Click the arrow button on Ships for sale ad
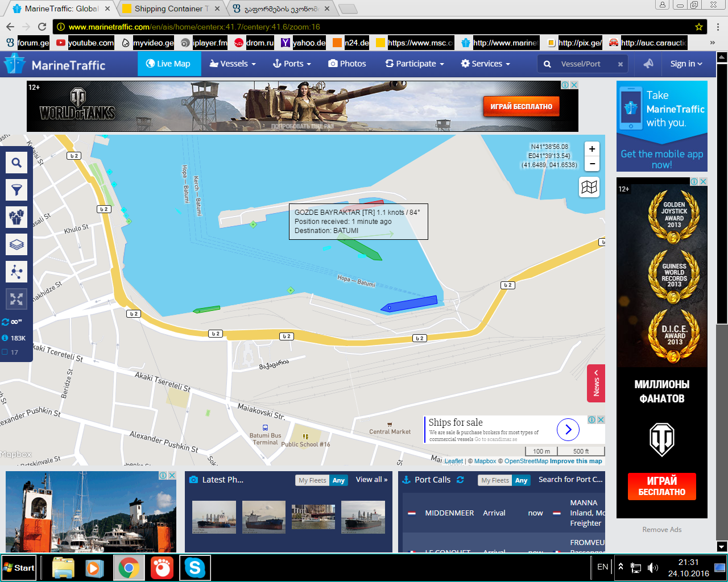728x582 pixels. [x=568, y=430]
